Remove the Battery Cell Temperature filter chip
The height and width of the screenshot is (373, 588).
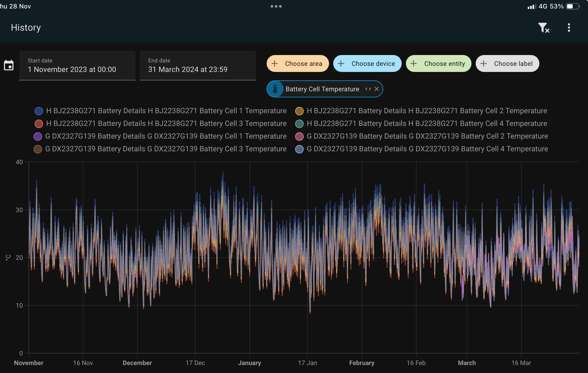click(x=377, y=89)
